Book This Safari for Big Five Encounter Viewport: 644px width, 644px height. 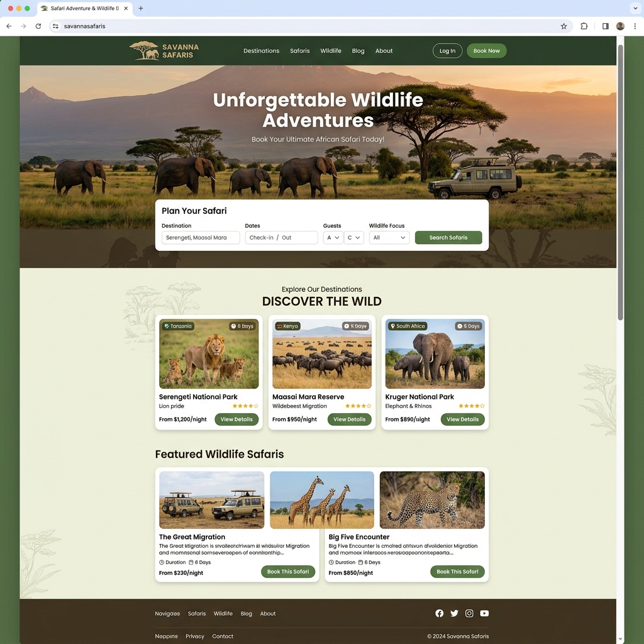click(457, 572)
